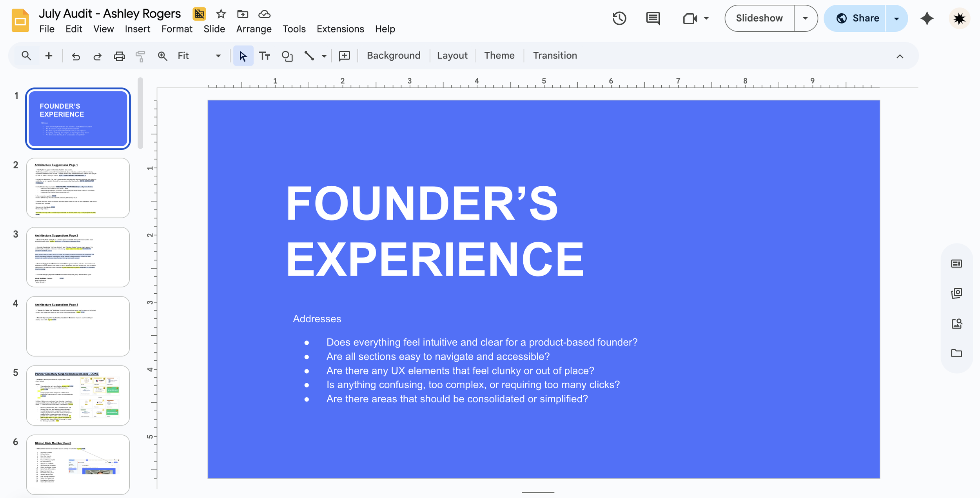Click the add comment icon in toolbar
The width and height of the screenshot is (980, 498).
point(344,56)
